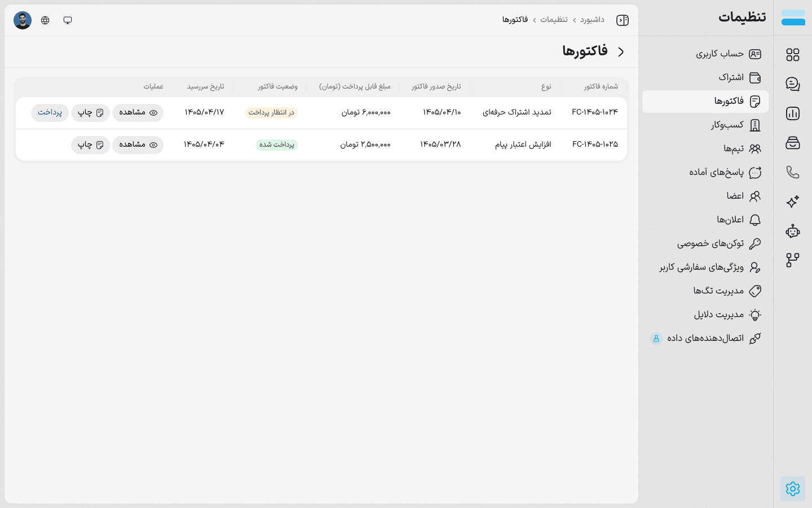Image resolution: width=812 pixels, height=508 pixels.
Task: Pay invoice FC-1405-1024 with پرداخت button
Action: [50, 113]
